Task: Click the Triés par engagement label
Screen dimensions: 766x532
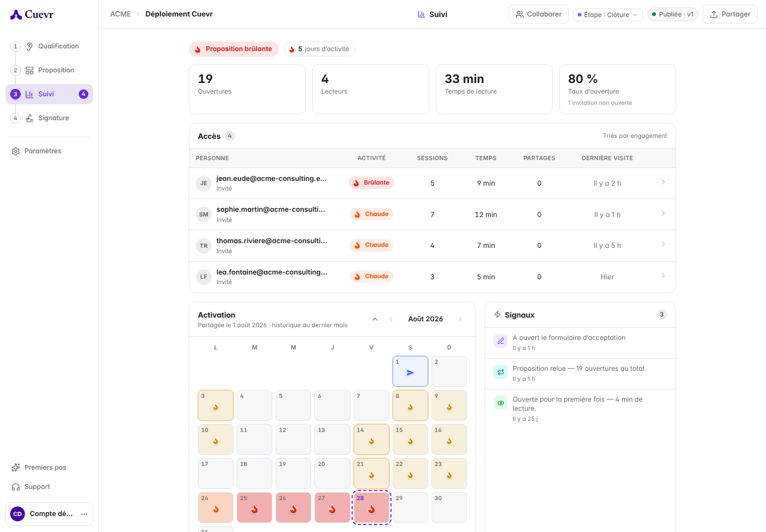Action: [635, 136]
